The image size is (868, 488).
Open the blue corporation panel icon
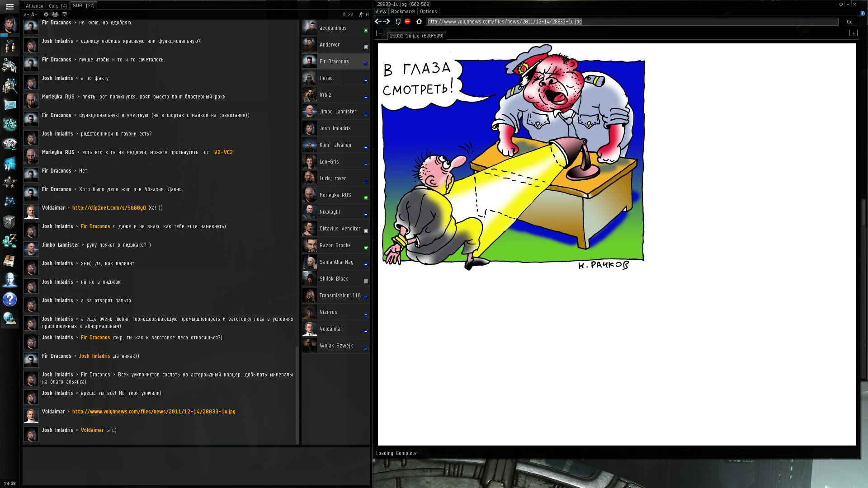(9, 163)
